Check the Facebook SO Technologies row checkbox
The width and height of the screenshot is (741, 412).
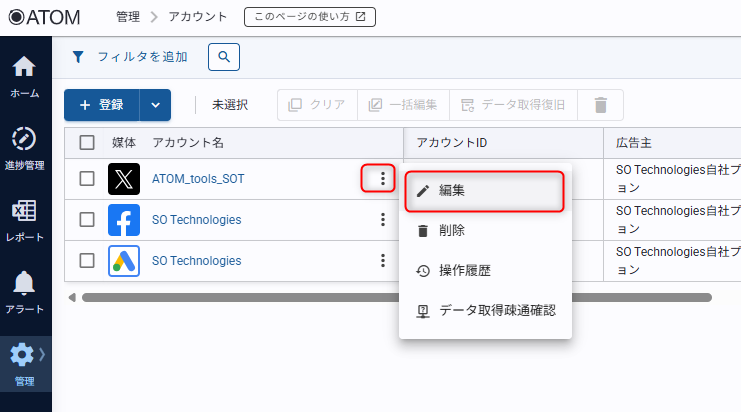click(87, 220)
